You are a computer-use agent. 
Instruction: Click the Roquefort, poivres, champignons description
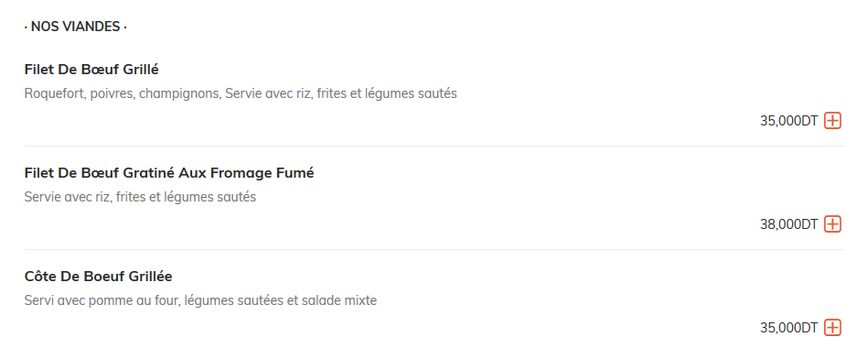coord(241,93)
